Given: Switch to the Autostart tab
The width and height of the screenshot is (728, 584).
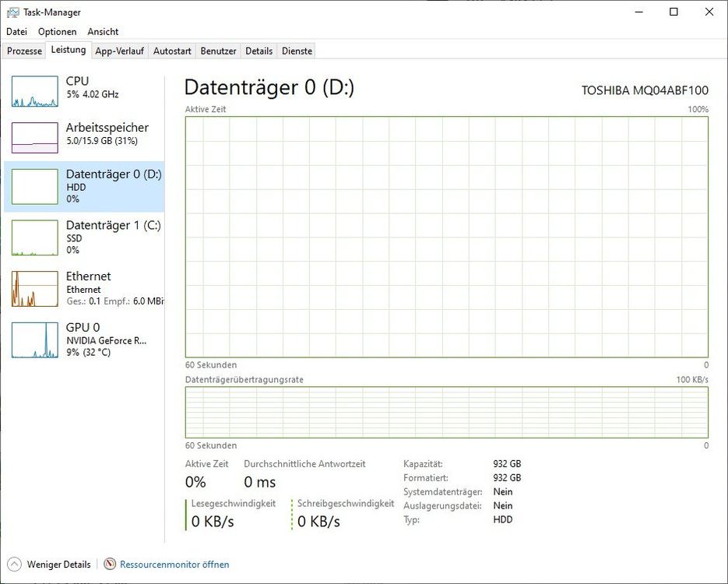Looking at the screenshot, I should click(x=172, y=51).
